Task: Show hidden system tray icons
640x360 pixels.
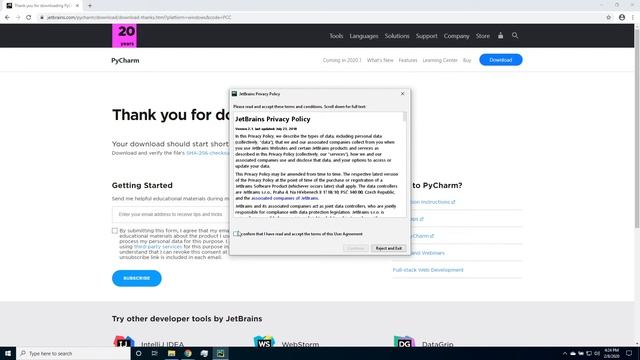Action: point(565,353)
